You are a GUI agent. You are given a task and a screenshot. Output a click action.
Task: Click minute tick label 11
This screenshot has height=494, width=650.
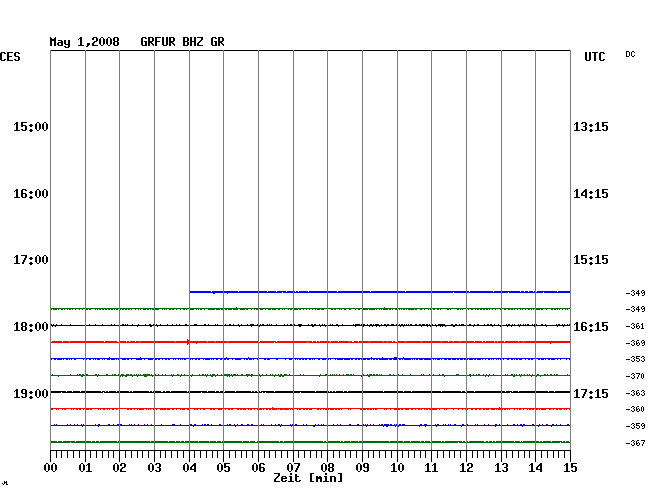pos(432,468)
